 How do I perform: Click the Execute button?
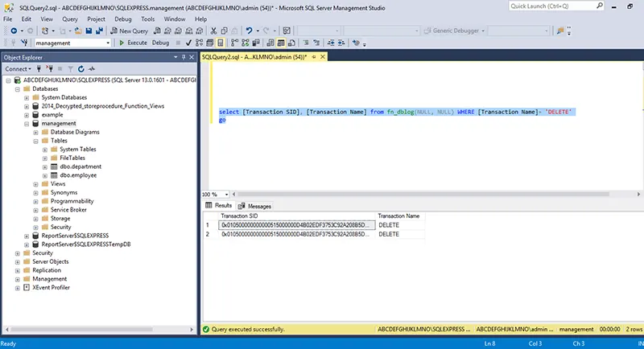[x=133, y=43]
